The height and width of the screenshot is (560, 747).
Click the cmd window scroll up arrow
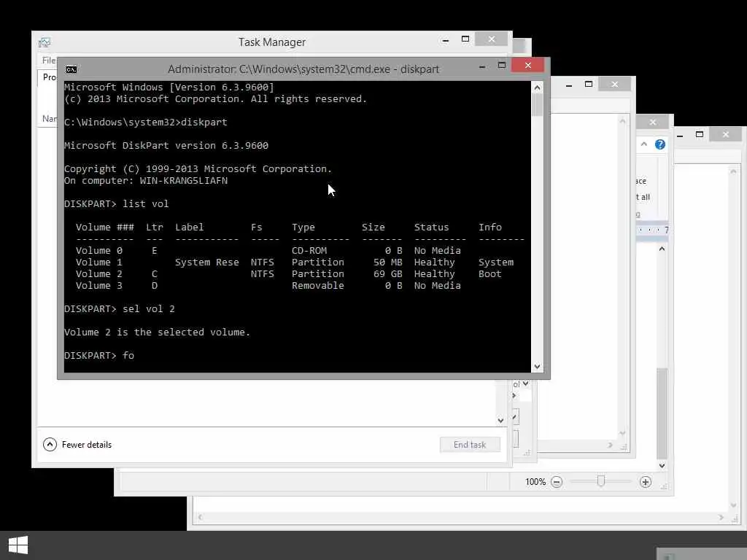click(x=538, y=87)
